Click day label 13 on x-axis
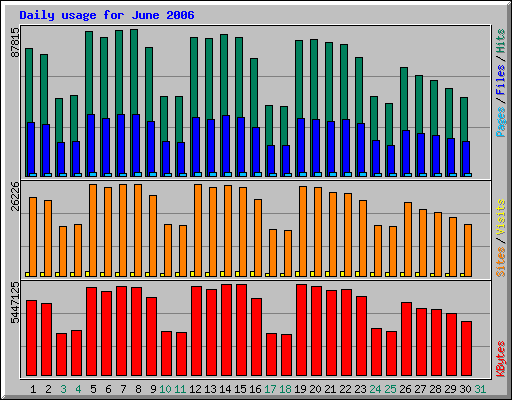 tap(210, 389)
